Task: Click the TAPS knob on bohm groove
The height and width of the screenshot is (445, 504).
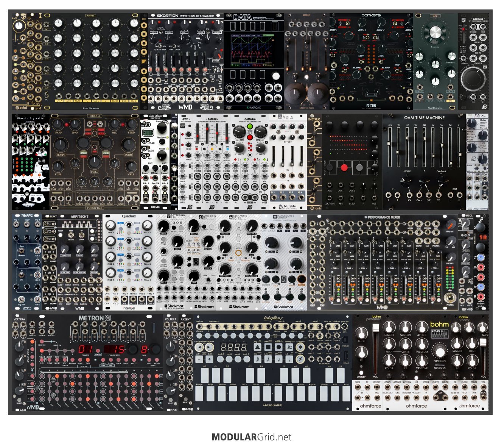Action: click(482, 328)
